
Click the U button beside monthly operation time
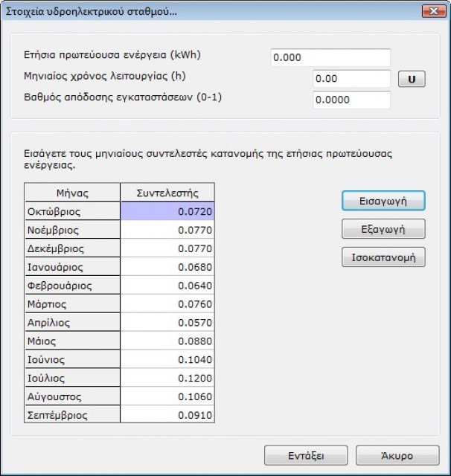pos(412,79)
